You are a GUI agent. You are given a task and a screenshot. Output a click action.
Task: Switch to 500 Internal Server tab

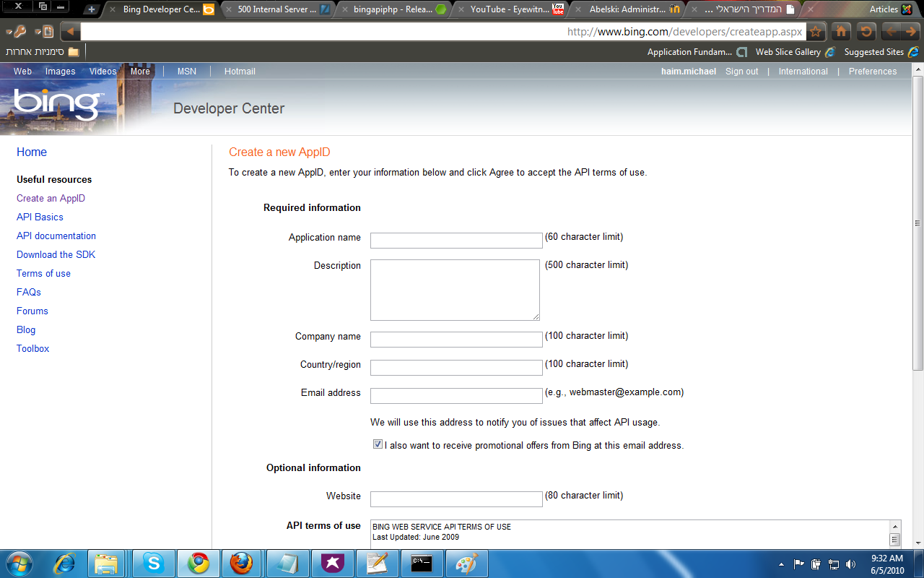[x=278, y=9]
